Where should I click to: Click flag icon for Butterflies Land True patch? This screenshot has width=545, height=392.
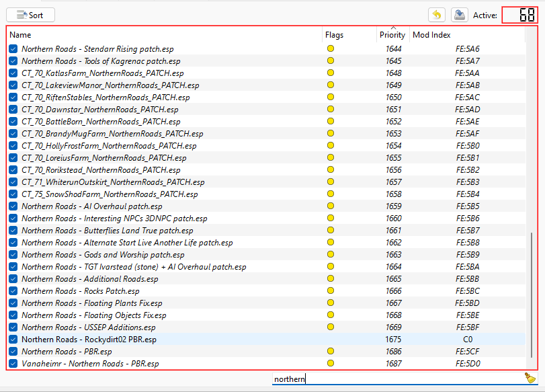pyautogui.click(x=331, y=230)
